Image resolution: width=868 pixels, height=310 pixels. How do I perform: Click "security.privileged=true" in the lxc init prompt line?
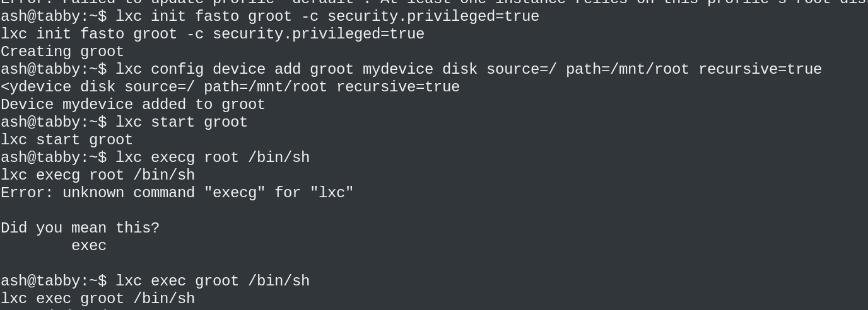pyautogui.click(x=433, y=16)
